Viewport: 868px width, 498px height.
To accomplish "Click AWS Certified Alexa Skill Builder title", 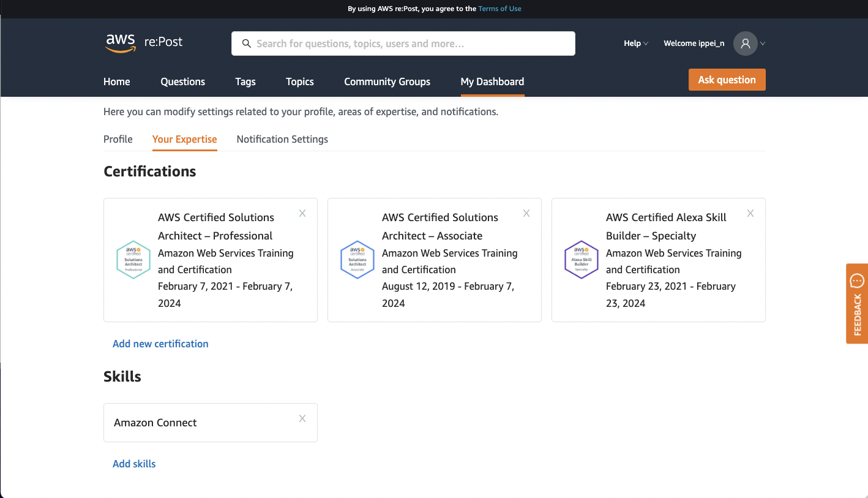I will point(666,227).
